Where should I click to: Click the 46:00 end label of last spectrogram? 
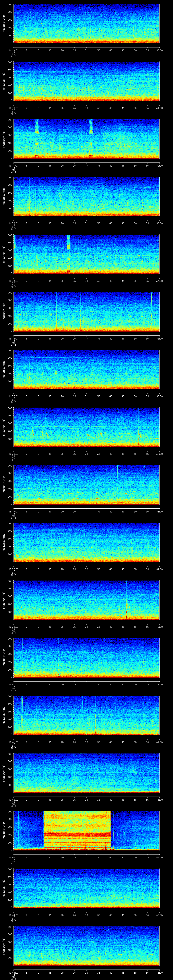(x=160, y=972)
